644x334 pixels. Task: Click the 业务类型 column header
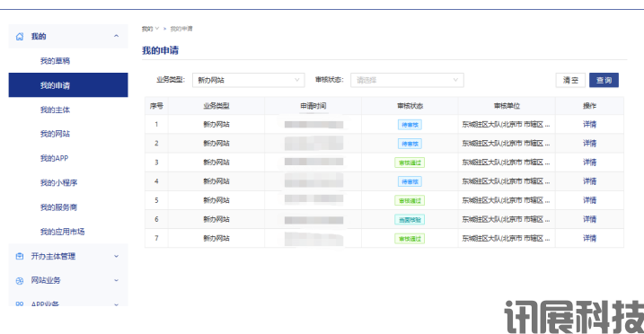(216, 106)
